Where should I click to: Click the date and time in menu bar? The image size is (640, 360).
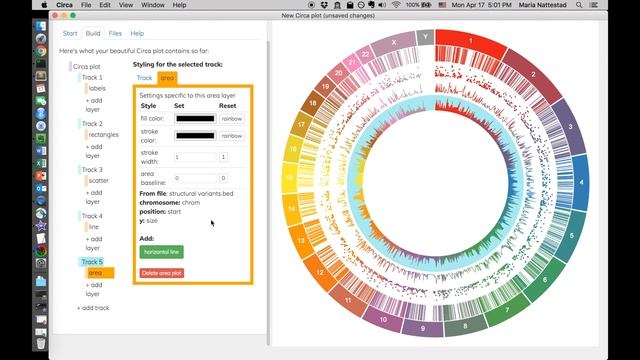481,5
